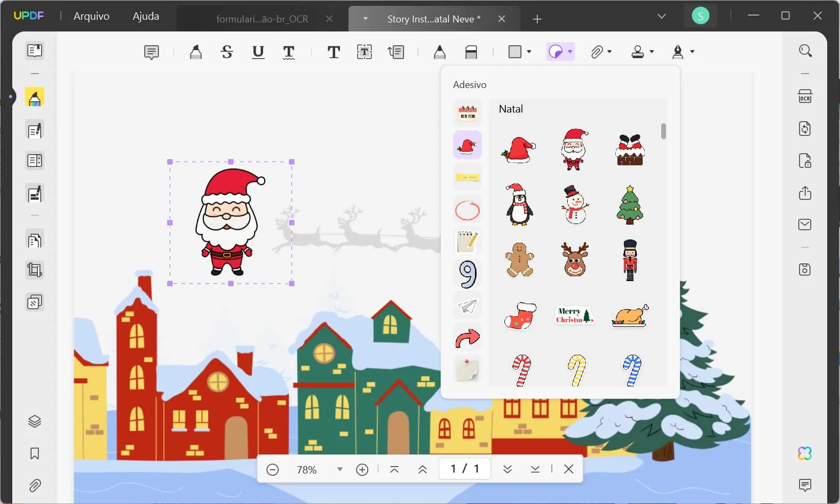Open the sticky note comment tool

click(x=152, y=52)
